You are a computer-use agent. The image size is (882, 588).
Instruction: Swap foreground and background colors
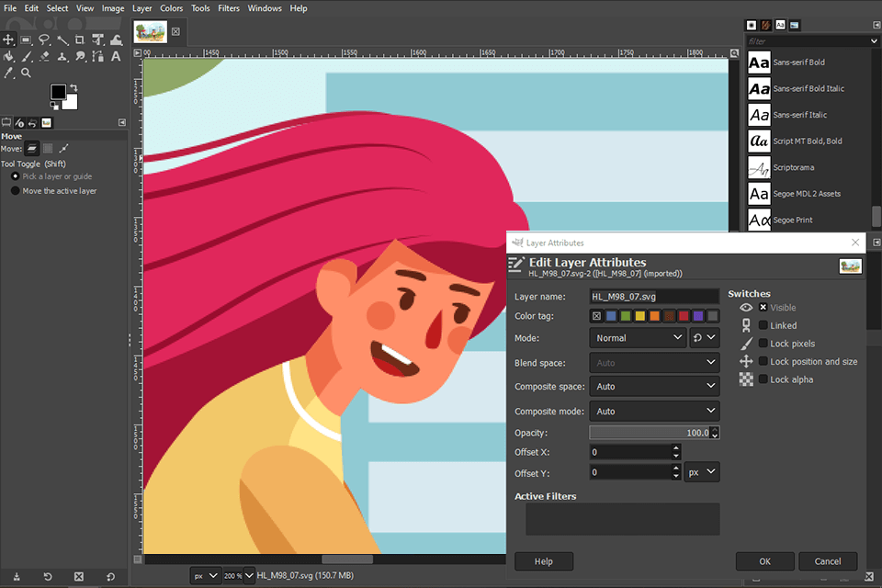[x=74, y=87]
